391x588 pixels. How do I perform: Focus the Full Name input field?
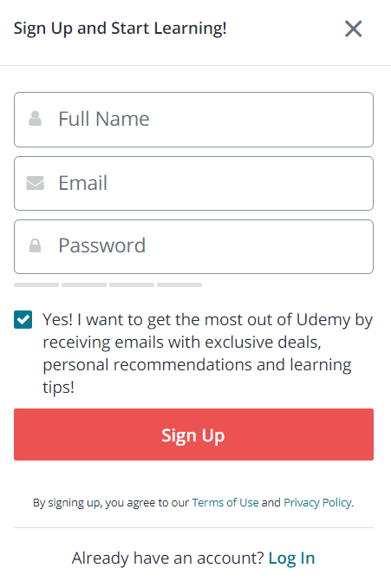click(x=194, y=120)
